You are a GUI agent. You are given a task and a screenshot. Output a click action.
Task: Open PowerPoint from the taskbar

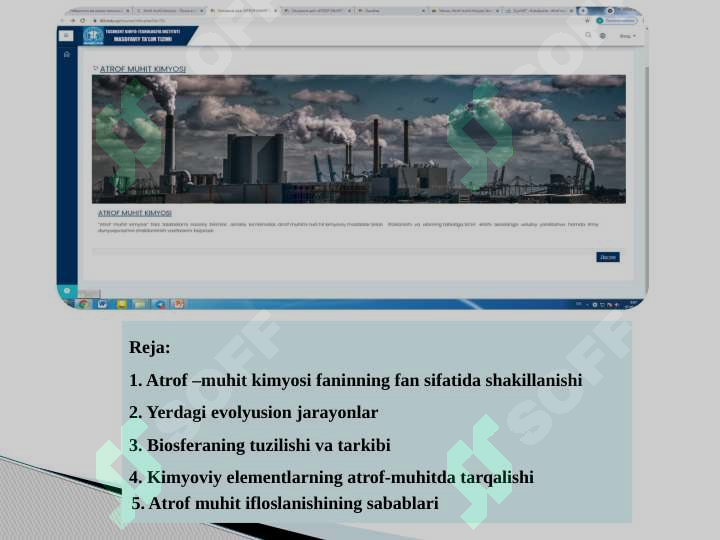coord(179,304)
